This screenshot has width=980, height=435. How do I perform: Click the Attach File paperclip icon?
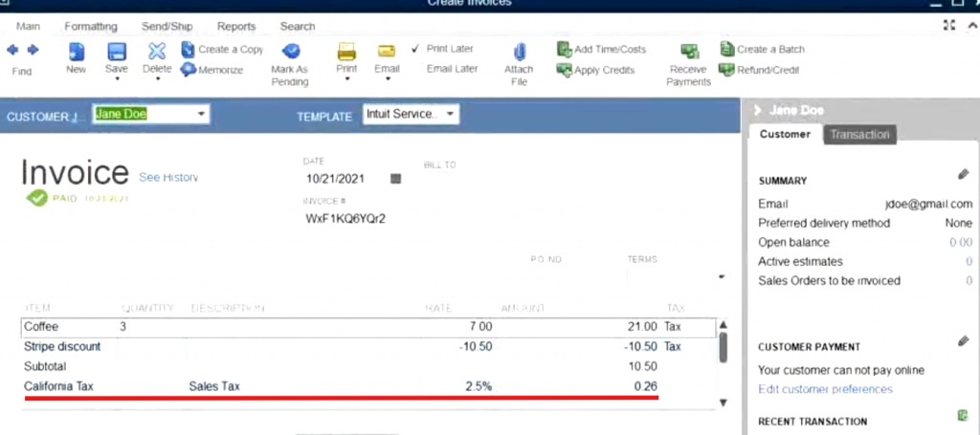[x=519, y=52]
